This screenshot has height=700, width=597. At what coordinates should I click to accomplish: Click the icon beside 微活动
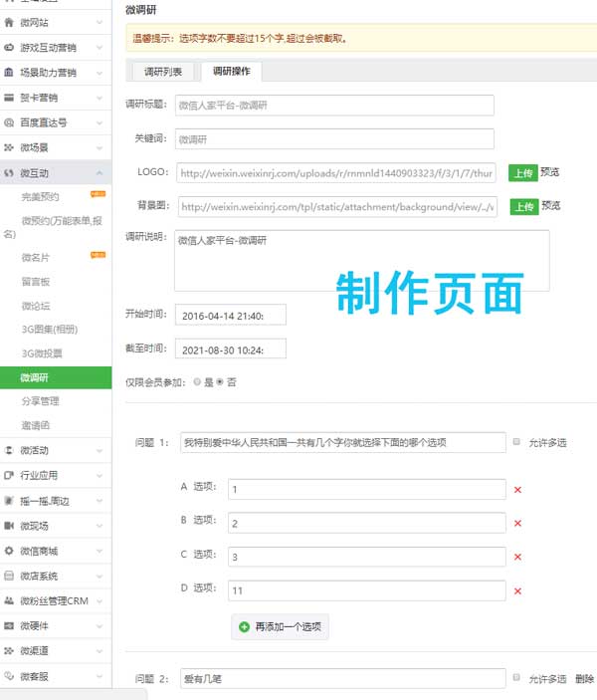tap(9, 450)
